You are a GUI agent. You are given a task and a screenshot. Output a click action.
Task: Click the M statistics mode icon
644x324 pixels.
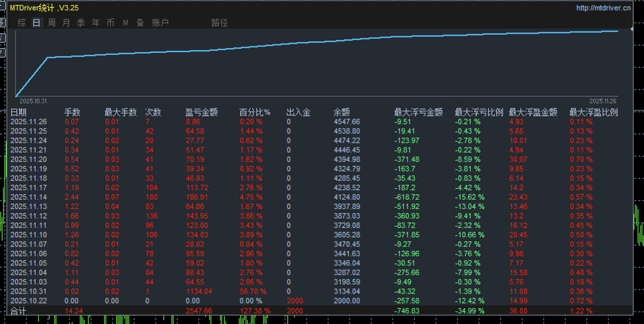(126, 23)
